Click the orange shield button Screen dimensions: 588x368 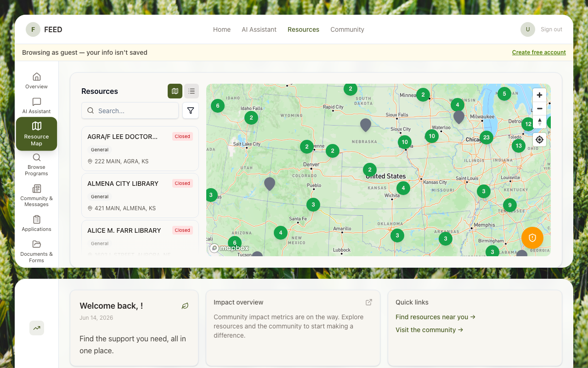coord(532,238)
